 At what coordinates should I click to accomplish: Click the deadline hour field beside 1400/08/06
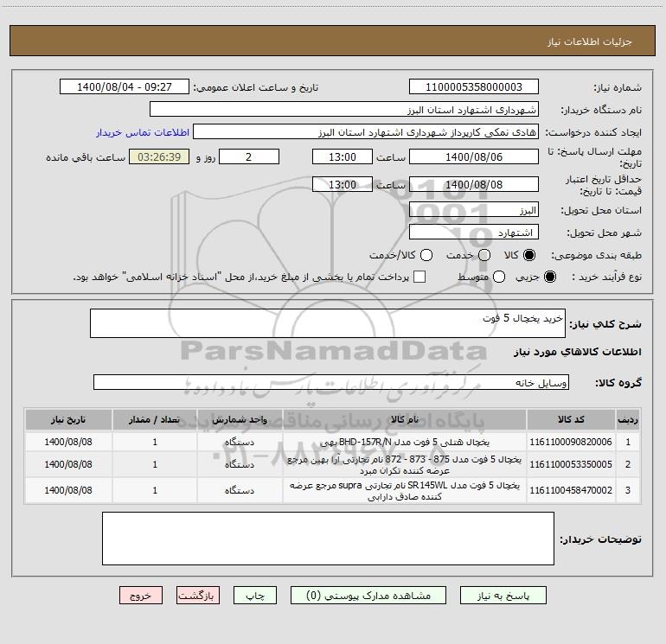point(343,156)
